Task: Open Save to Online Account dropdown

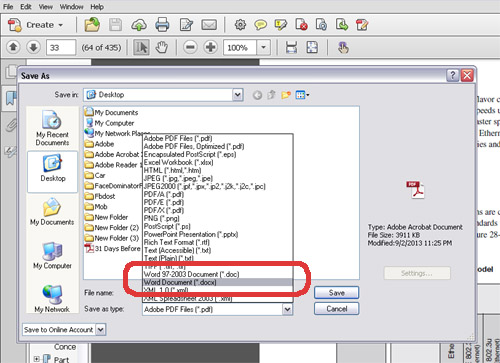Action: click(101, 330)
